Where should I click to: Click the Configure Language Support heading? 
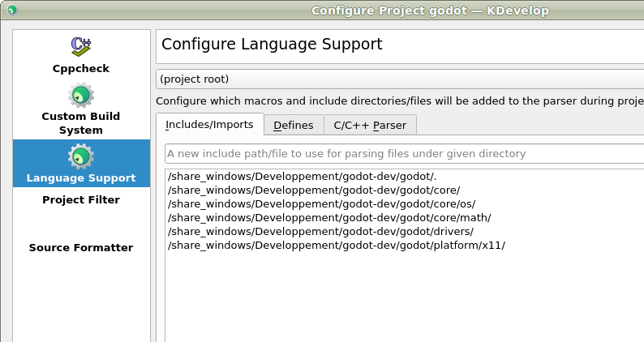pos(272,45)
